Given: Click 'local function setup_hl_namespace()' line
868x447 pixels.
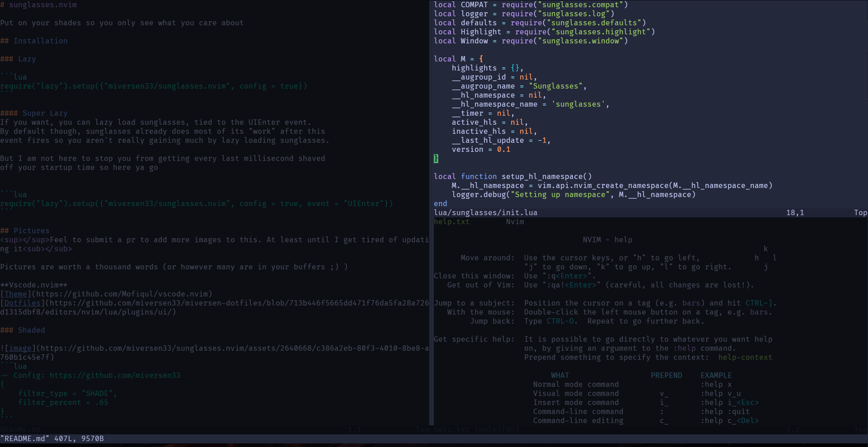Looking at the screenshot, I should coord(513,176).
